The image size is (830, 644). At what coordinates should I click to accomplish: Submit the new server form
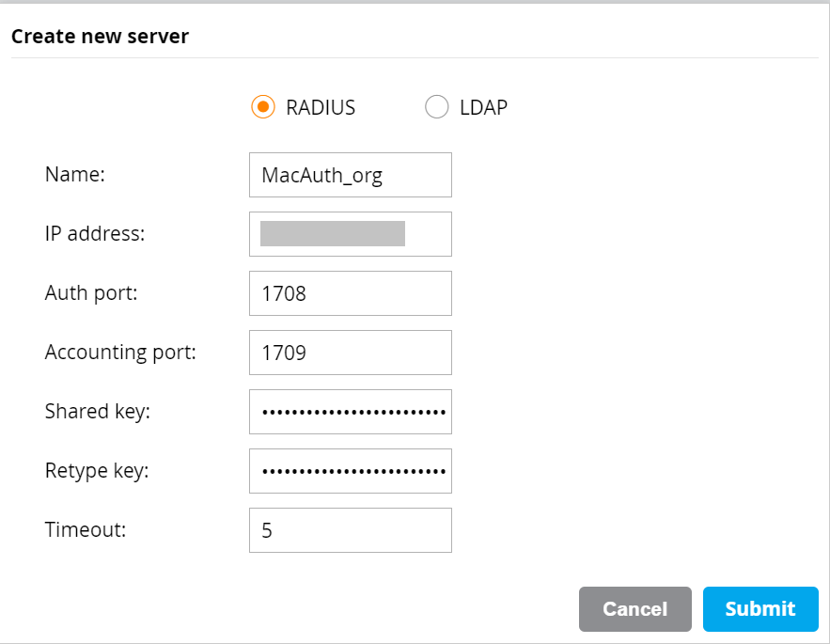coord(760,609)
